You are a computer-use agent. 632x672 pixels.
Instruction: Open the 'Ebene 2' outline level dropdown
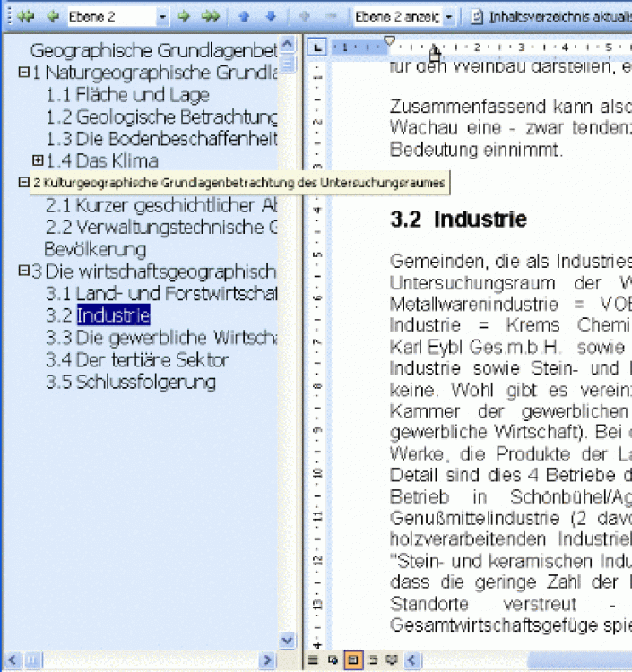point(161,16)
